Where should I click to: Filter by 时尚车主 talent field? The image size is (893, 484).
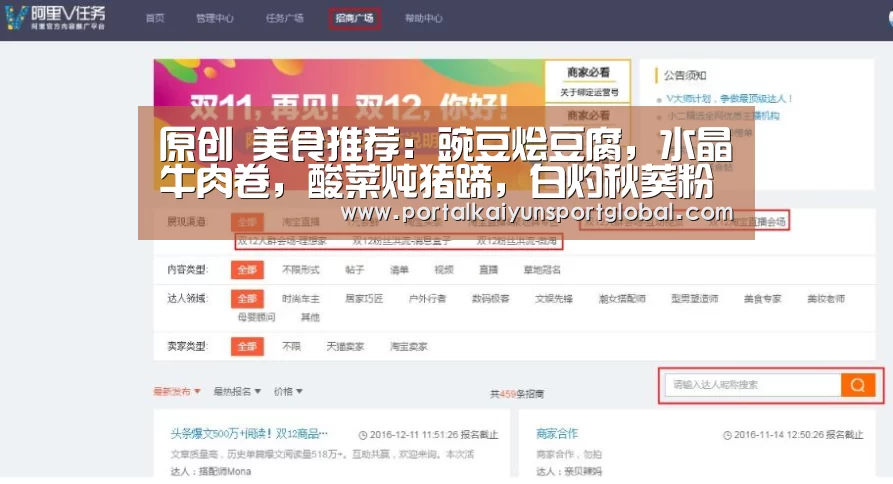click(301, 299)
